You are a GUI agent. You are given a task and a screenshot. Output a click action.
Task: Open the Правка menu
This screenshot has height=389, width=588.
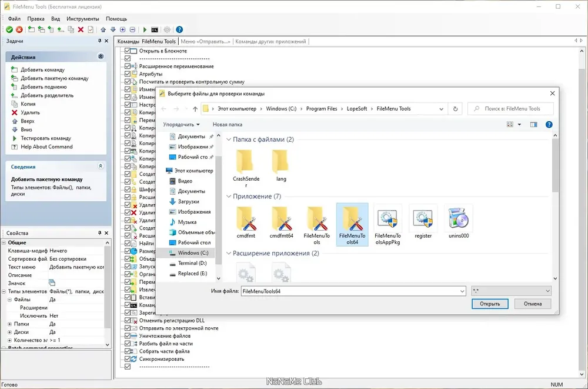pyautogui.click(x=36, y=19)
